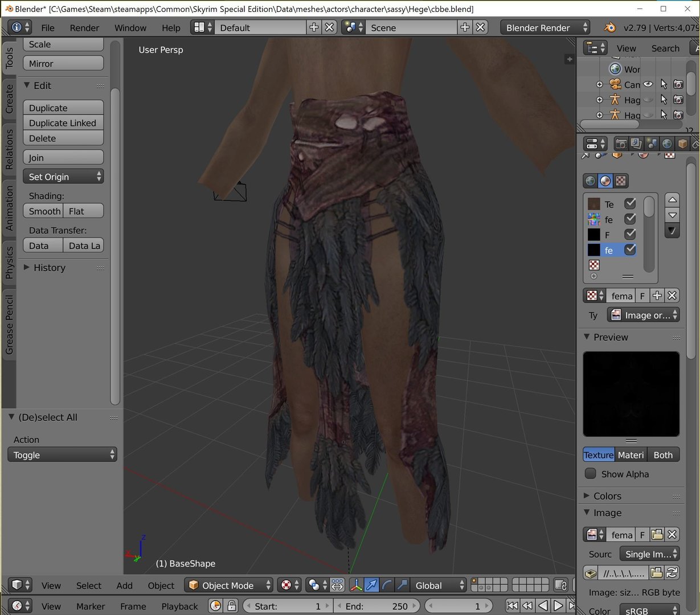Image resolution: width=700 pixels, height=615 pixels.
Task: Open the outliner editor type selector
Action: click(596, 48)
